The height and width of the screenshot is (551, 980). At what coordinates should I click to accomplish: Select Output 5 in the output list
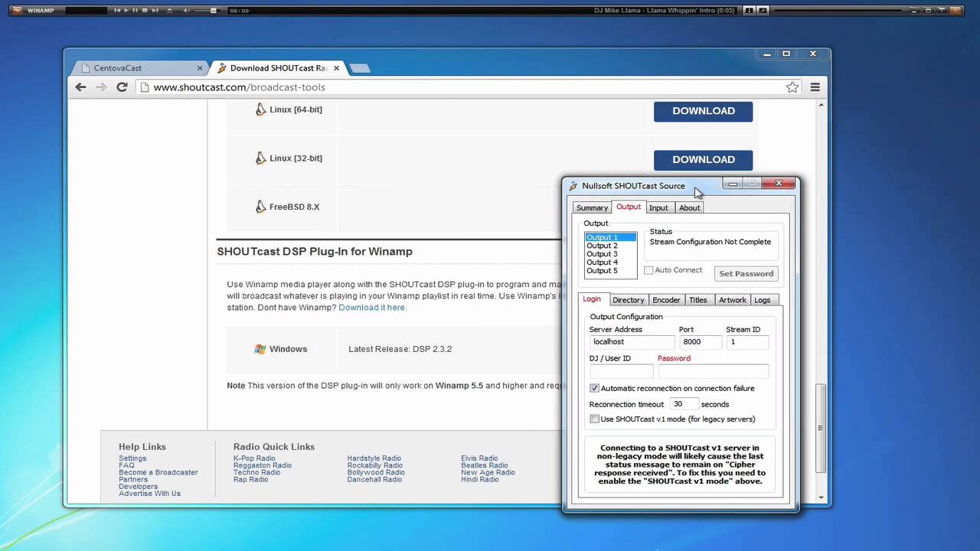pos(610,271)
